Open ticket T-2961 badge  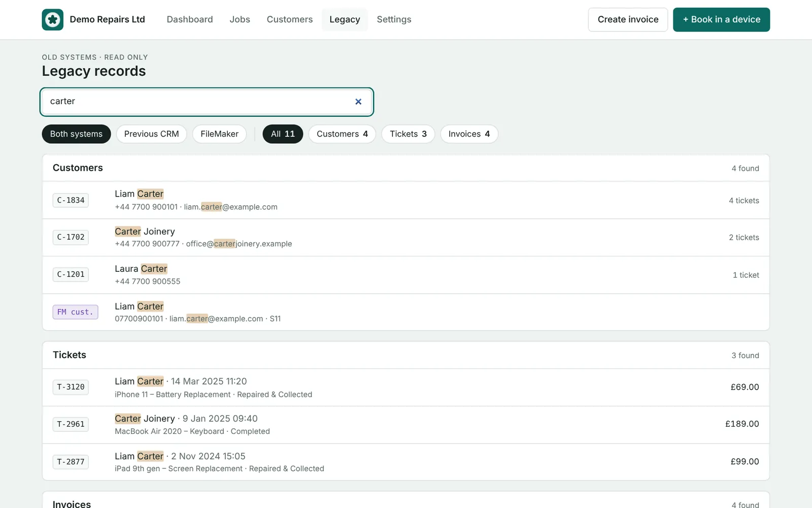click(71, 424)
